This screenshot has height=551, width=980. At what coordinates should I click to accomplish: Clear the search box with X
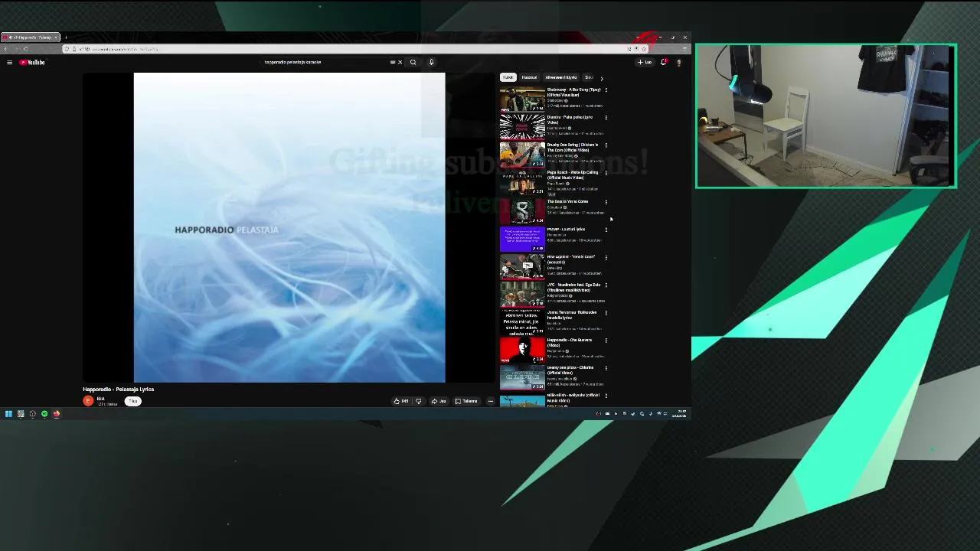pos(400,62)
